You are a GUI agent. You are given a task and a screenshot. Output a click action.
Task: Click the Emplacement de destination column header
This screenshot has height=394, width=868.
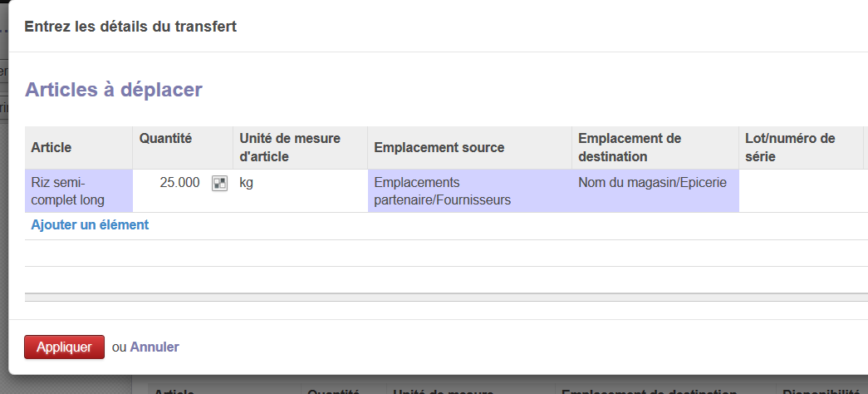coord(629,147)
